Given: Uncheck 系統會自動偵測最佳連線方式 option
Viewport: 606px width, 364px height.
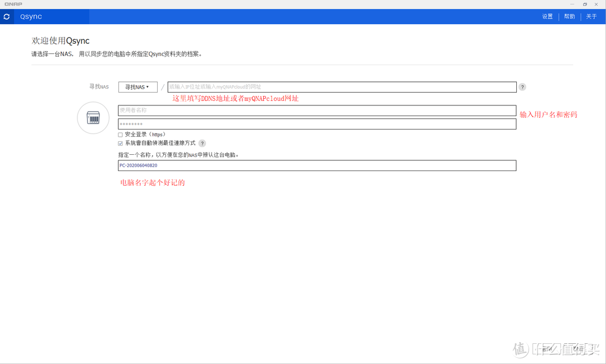Looking at the screenshot, I should [120, 144].
